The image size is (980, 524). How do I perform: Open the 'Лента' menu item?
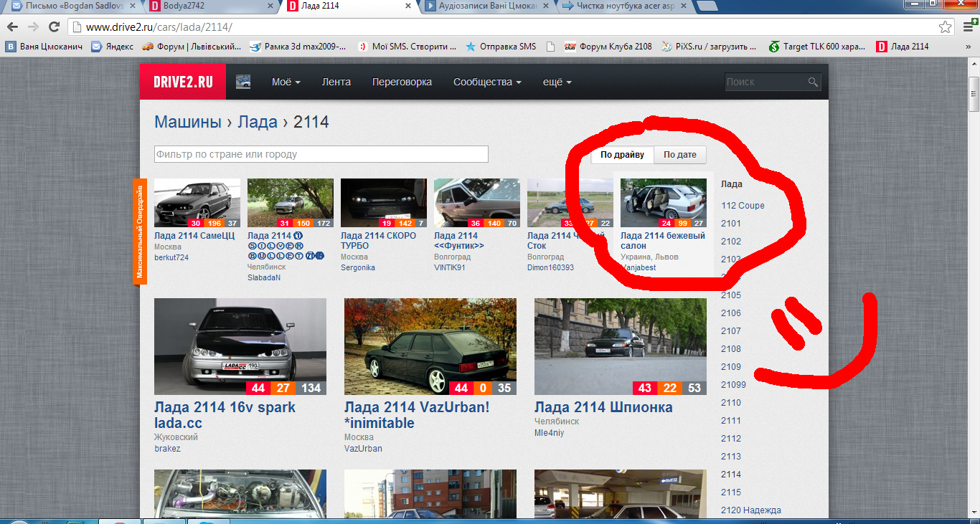[x=336, y=82]
